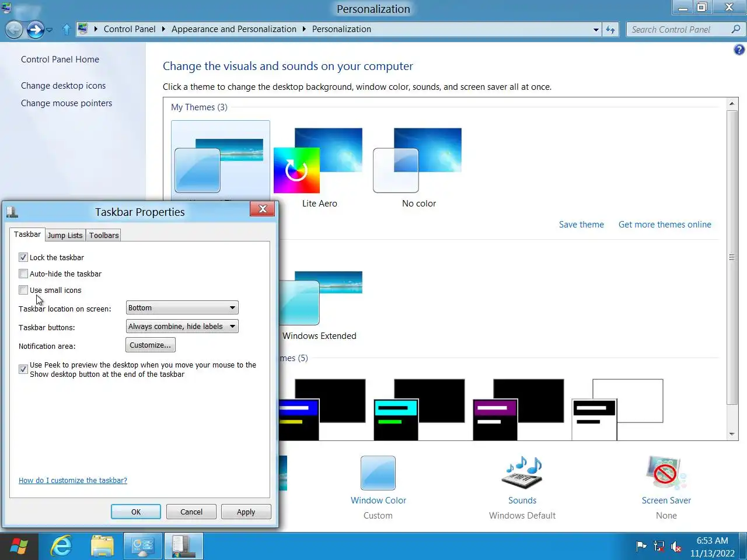Screen dimensions: 747x560
Task: Expand address bar history dropdown
Action: [596, 29]
